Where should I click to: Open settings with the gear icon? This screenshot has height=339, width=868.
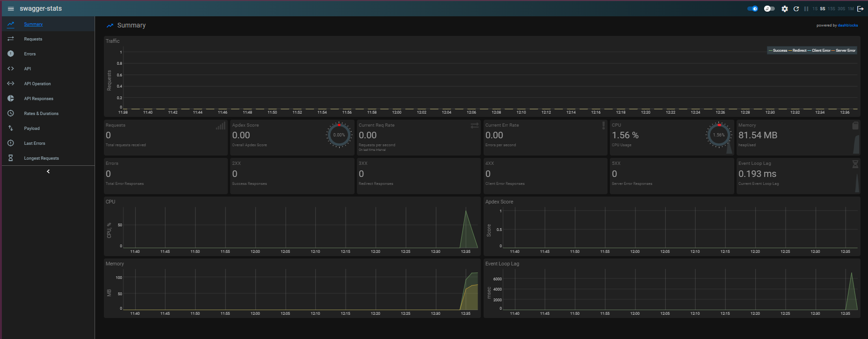tap(785, 9)
